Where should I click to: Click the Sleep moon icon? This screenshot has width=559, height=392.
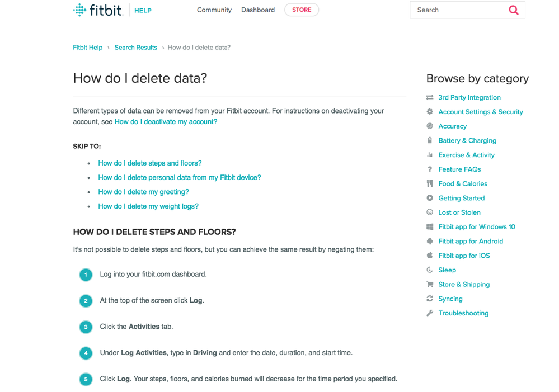(x=430, y=270)
